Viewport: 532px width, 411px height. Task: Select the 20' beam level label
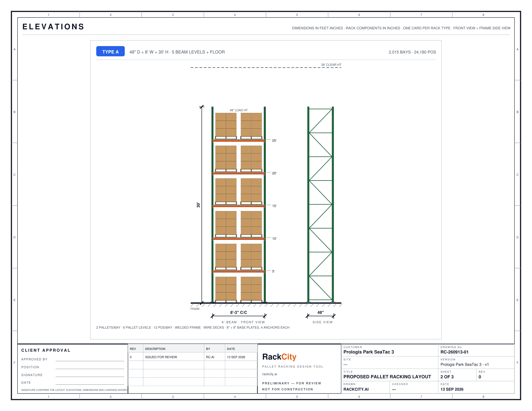pos(274,173)
